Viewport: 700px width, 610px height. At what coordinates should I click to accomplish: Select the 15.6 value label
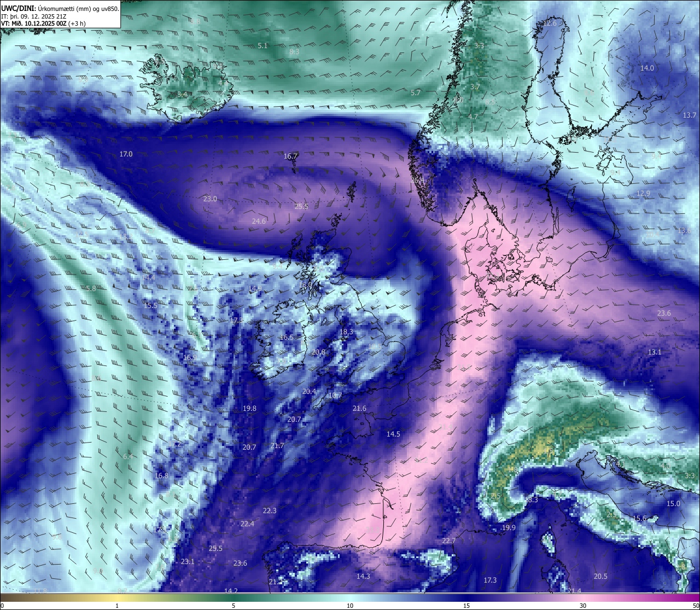point(639,518)
